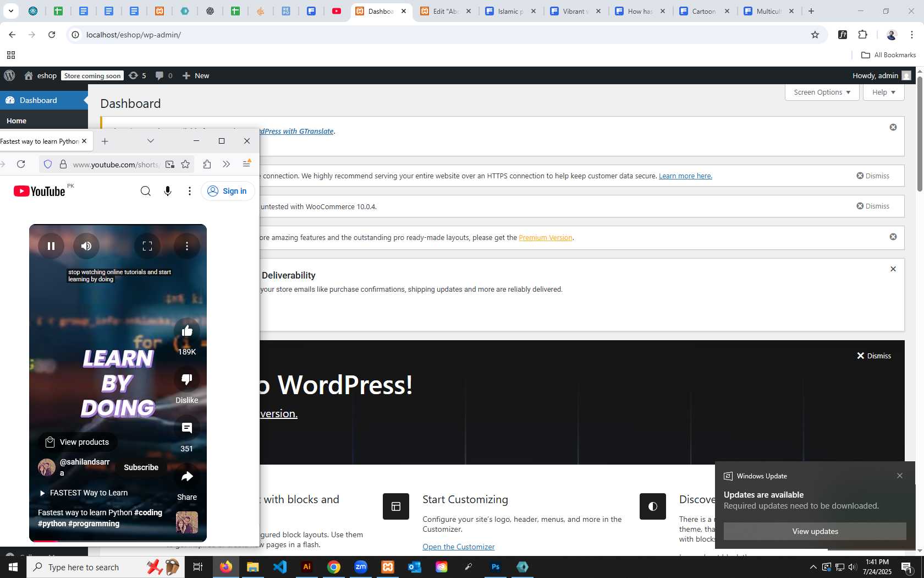Viewport: 924px width, 578px height.
Task: Click the YouTube microphone voice search
Action: click(x=168, y=191)
